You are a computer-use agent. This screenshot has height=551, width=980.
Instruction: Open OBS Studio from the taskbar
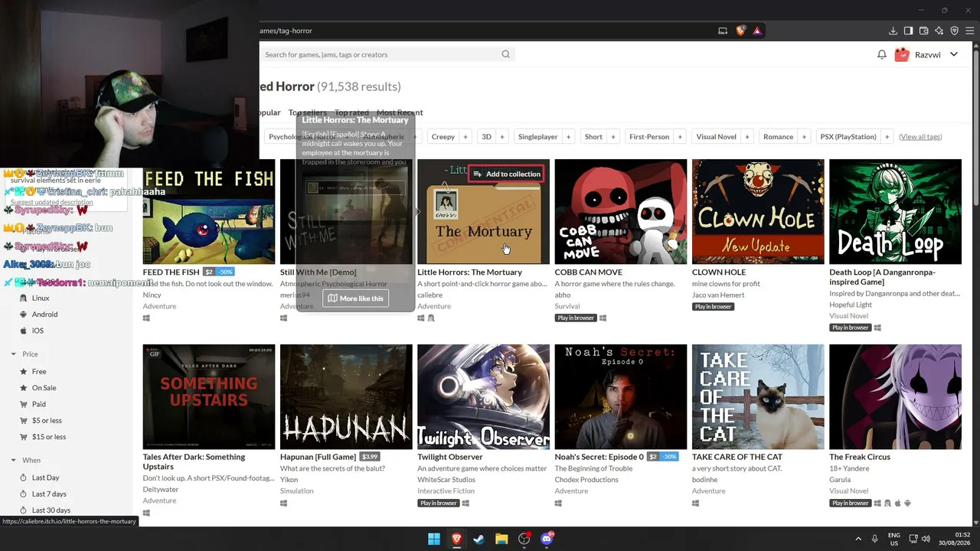tap(524, 539)
